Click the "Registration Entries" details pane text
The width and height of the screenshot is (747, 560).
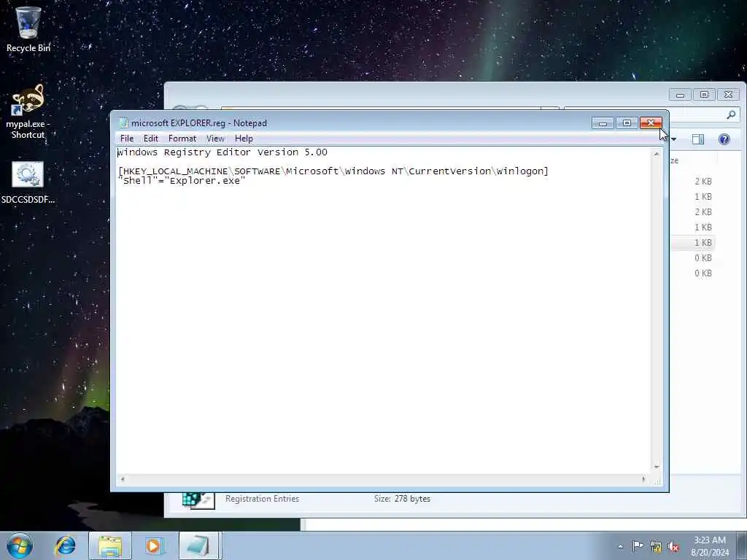tap(262, 499)
